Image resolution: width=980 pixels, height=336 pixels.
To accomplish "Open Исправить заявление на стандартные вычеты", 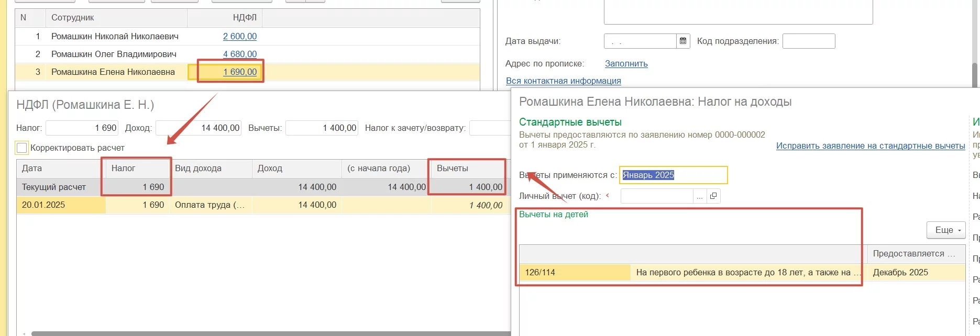I will 871,145.
